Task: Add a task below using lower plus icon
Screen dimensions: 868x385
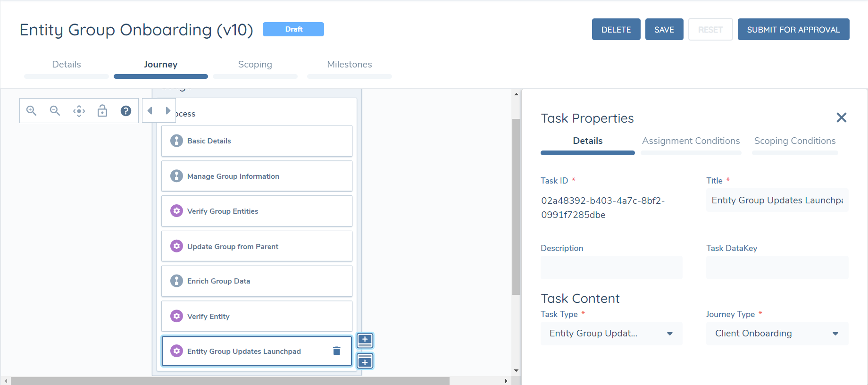Action: click(365, 361)
